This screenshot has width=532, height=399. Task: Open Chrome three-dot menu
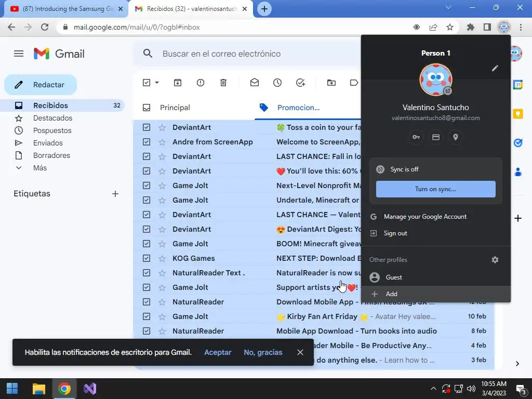521,27
